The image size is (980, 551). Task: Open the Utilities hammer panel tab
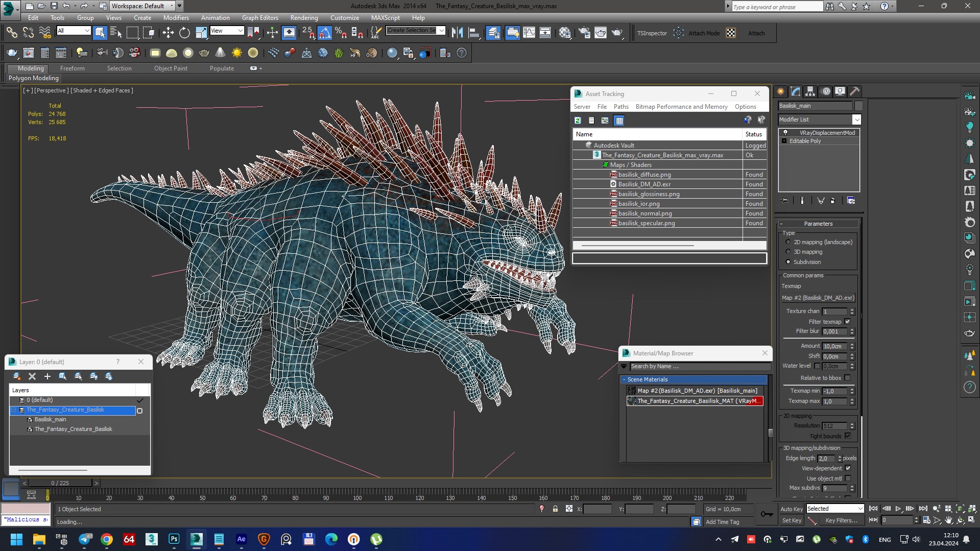pos(855,91)
